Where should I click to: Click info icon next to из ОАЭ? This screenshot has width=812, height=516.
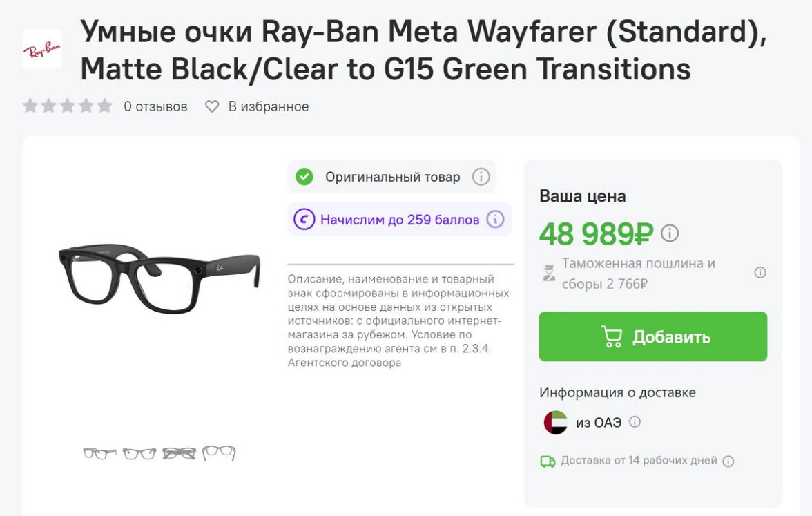635,421
